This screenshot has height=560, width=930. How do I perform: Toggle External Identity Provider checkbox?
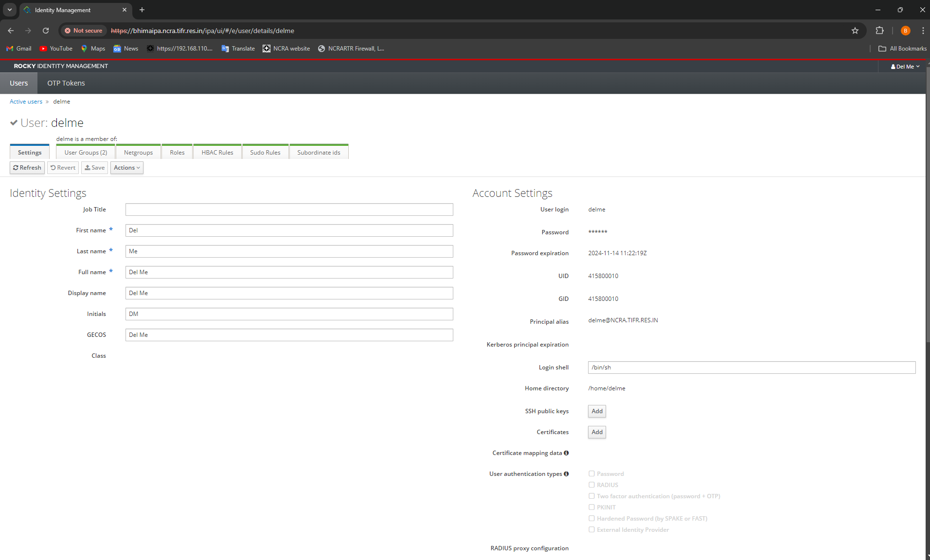[x=591, y=529]
